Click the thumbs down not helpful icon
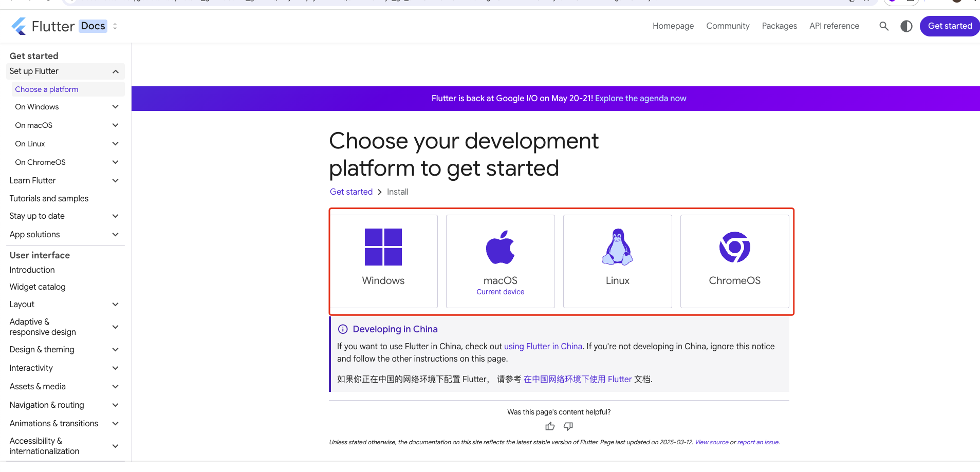 pos(568,426)
